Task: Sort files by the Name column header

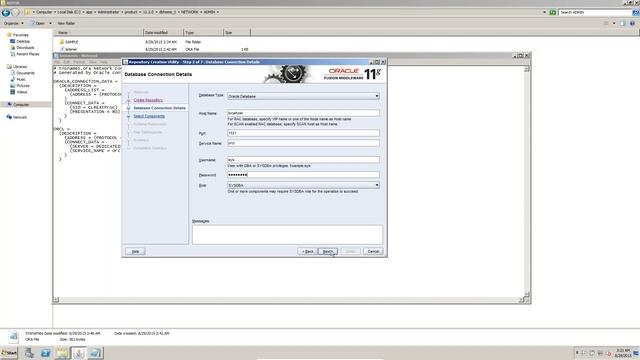Action: [98, 32]
